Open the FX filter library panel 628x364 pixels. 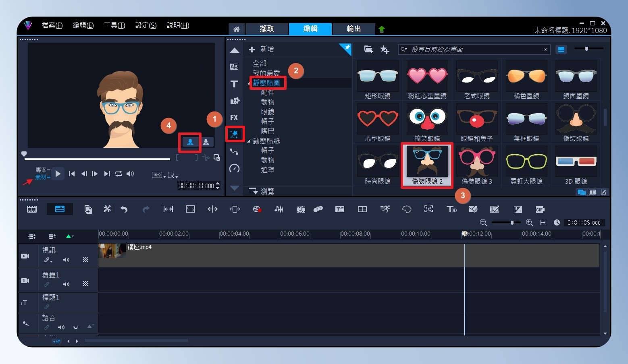[234, 118]
